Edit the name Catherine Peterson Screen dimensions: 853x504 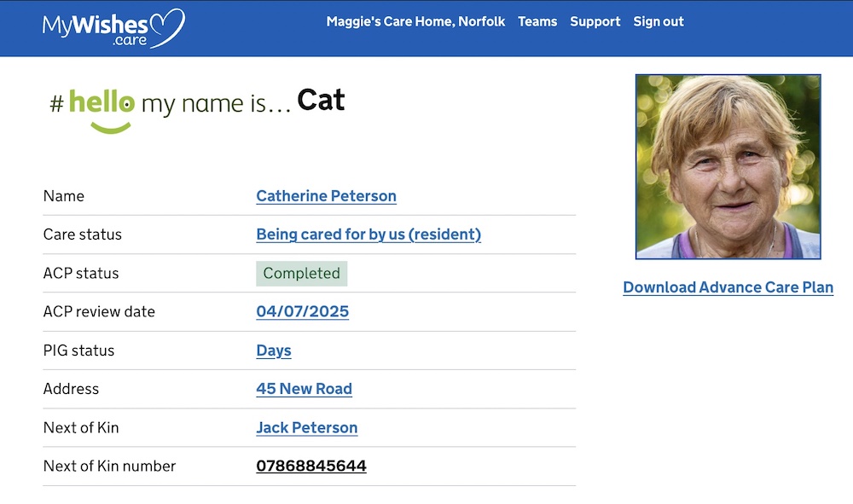point(326,196)
